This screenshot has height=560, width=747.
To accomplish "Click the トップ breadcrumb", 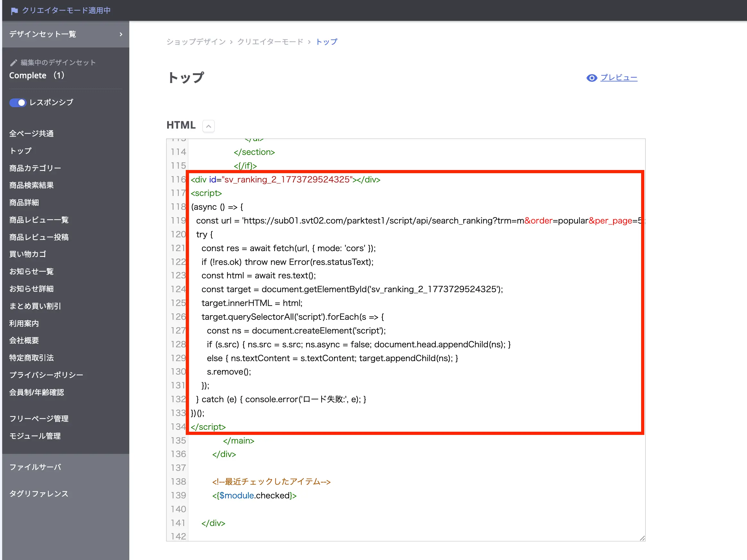I will pos(327,42).
